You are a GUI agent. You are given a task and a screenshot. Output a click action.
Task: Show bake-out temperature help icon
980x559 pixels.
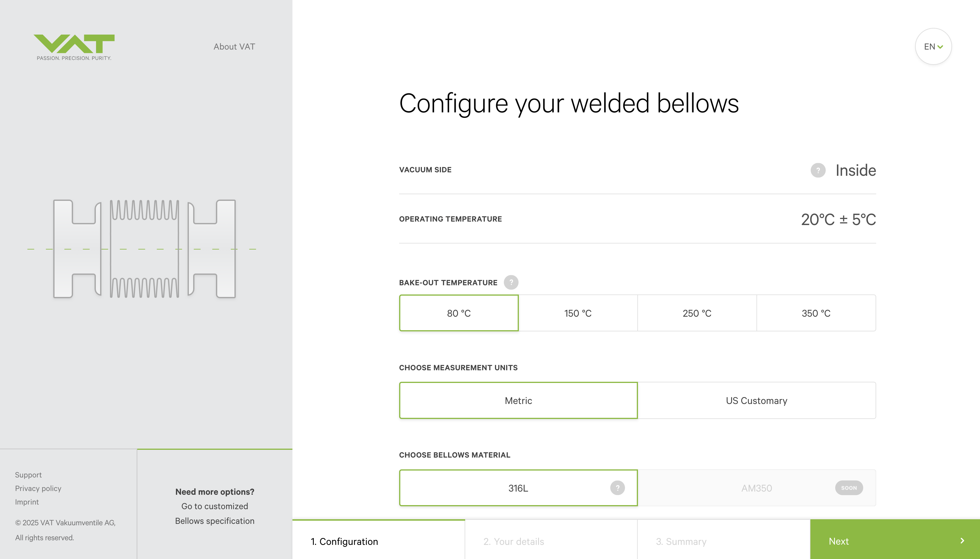(x=511, y=282)
